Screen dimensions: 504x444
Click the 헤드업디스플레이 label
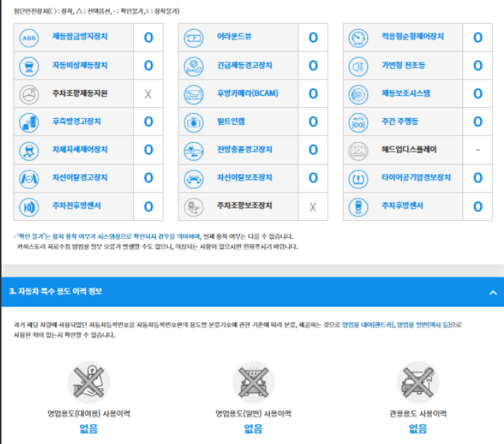tap(409, 149)
